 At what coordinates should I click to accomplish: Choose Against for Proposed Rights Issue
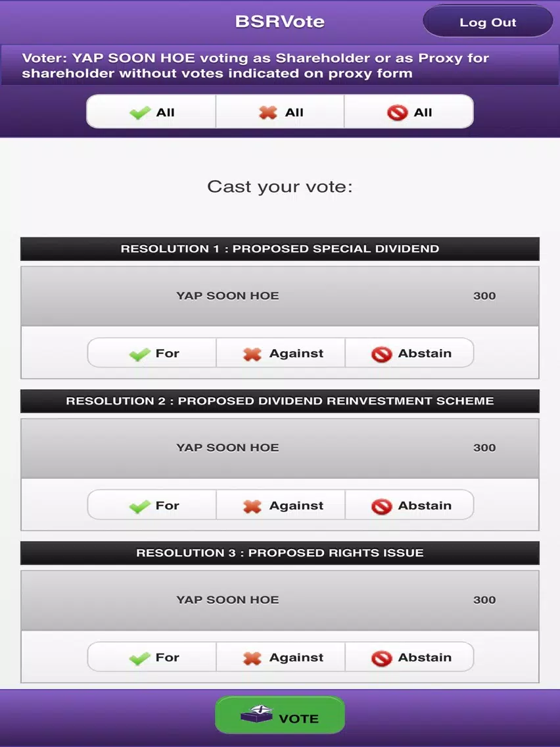[x=281, y=657]
